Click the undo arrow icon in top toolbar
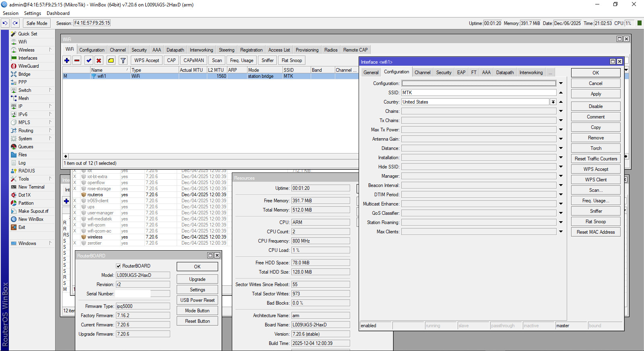 tap(5, 23)
